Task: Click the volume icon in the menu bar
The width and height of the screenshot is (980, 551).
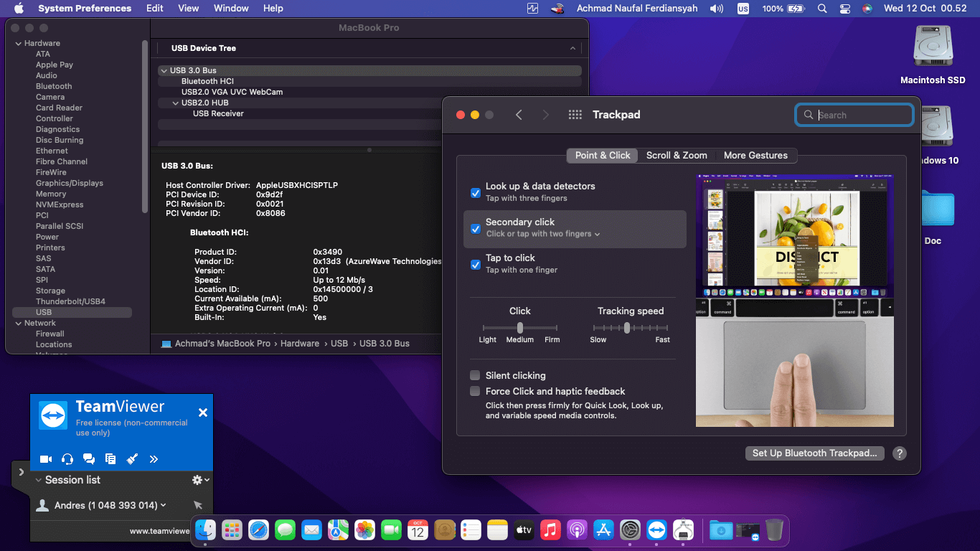Action: tap(716, 9)
